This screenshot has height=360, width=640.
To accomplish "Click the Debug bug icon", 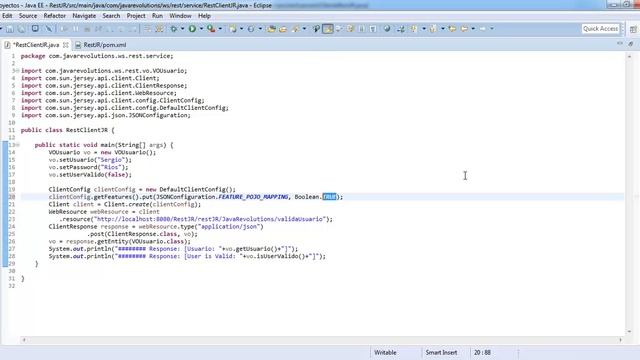I will [174, 29].
